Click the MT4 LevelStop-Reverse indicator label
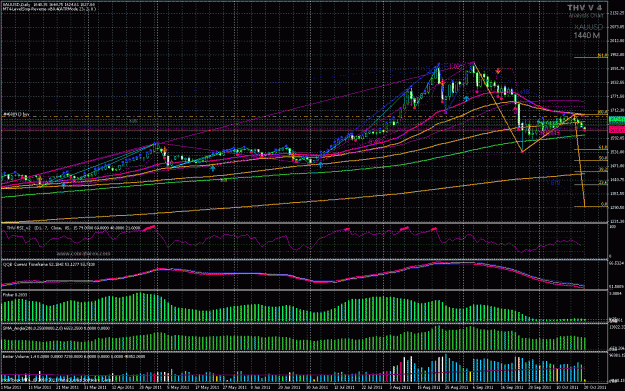Screen dimensions: 625x391 (49, 8)
